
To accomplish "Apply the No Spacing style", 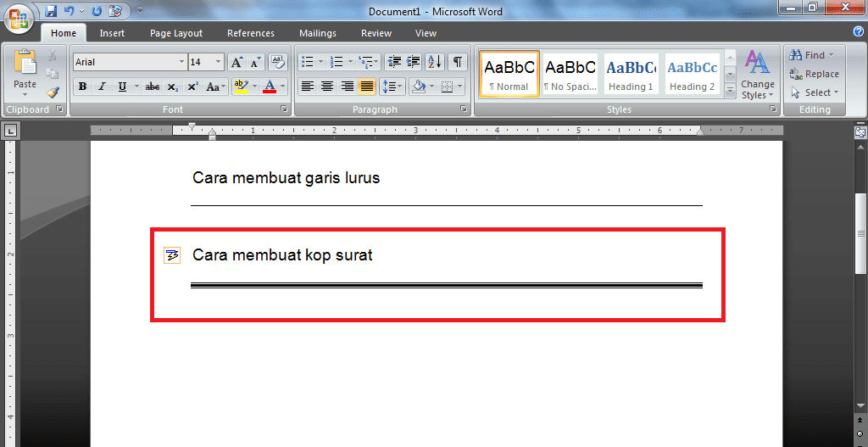I will click(x=570, y=75).
